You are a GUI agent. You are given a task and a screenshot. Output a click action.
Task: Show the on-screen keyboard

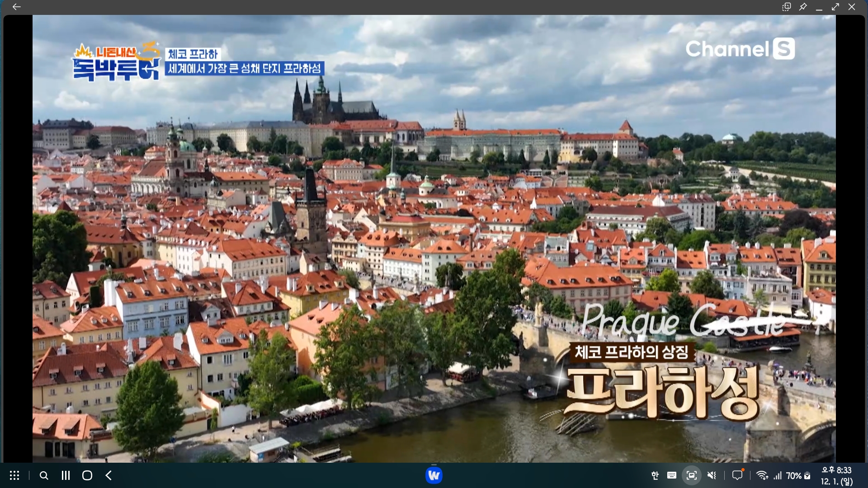672,475
